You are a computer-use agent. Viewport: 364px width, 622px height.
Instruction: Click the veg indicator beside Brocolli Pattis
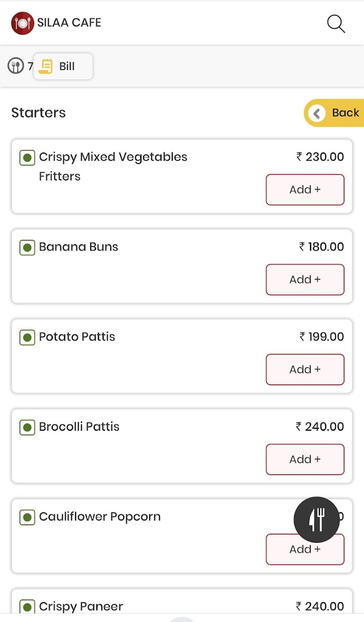point(27,428)
